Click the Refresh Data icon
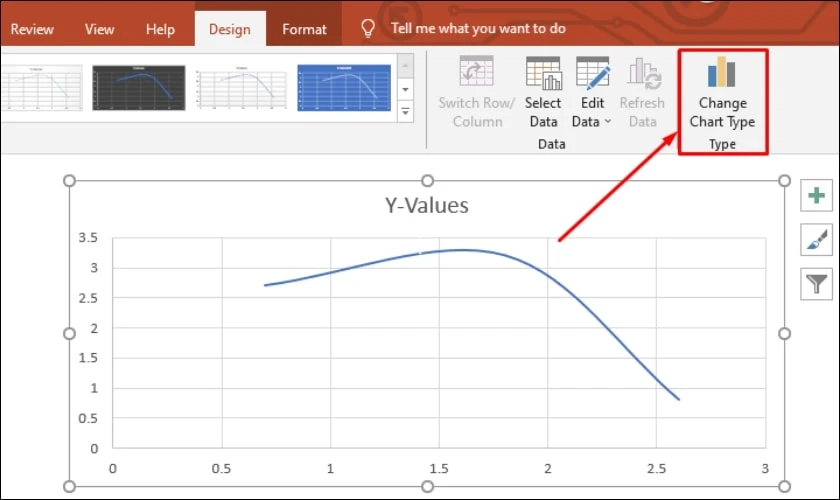 point(644,73)
